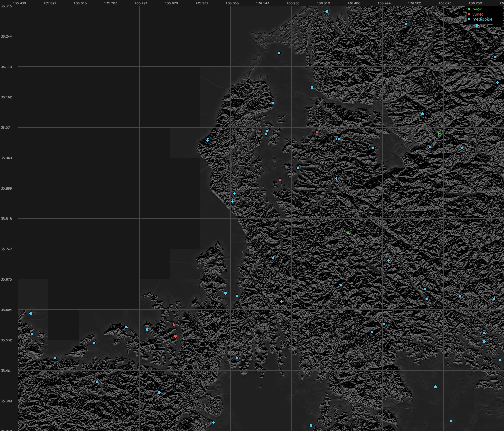Click latitude tick label 35.532

(x=6, y=340)
